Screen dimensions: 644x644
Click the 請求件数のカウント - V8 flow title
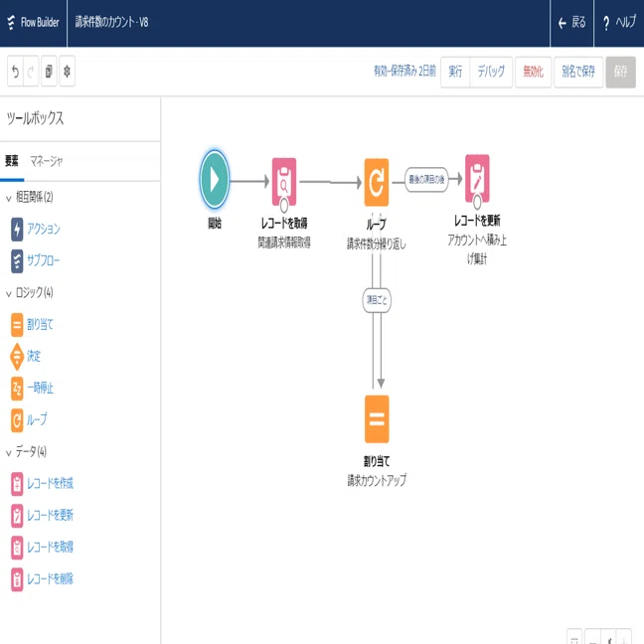tap(111, 22)
